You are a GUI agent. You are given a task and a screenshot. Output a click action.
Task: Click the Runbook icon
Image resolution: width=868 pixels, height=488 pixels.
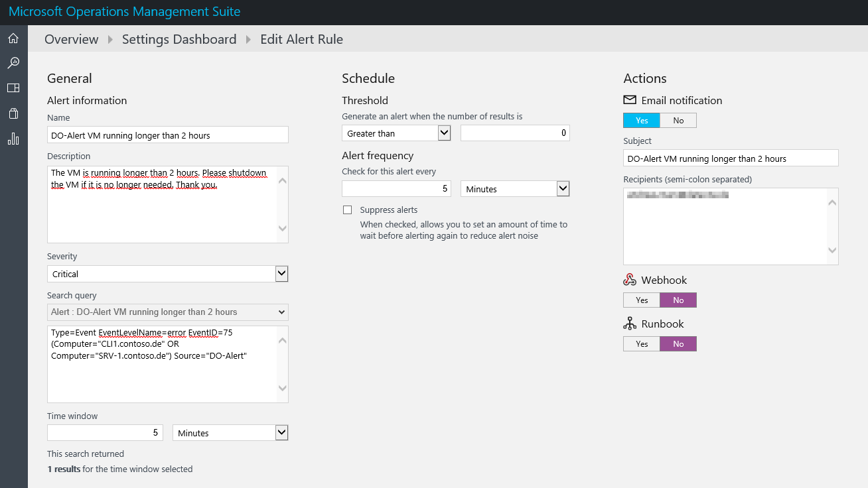(x=630, y=324)
